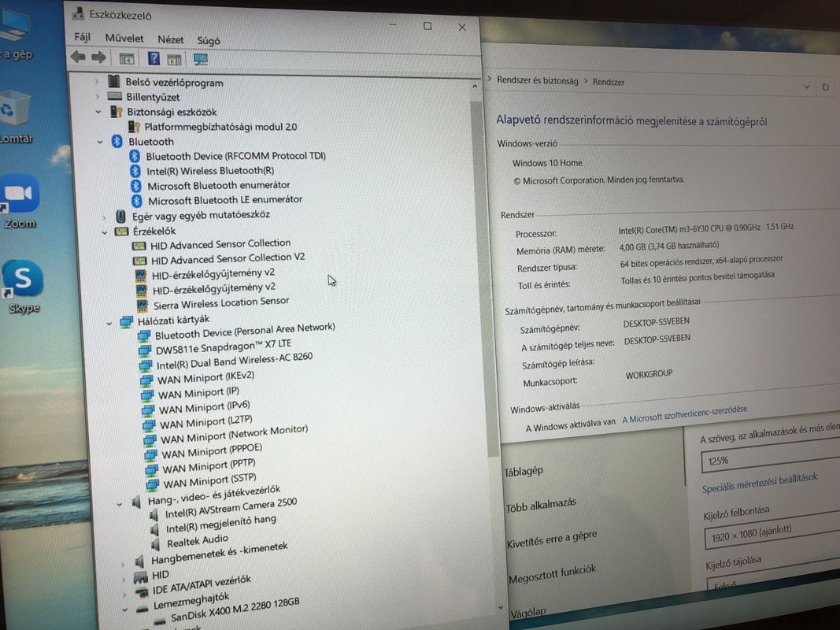The height and width of the screenshot is (630, 840).
Task: Collapse the Hálózati kártyák node
Action: coord(109,323)
